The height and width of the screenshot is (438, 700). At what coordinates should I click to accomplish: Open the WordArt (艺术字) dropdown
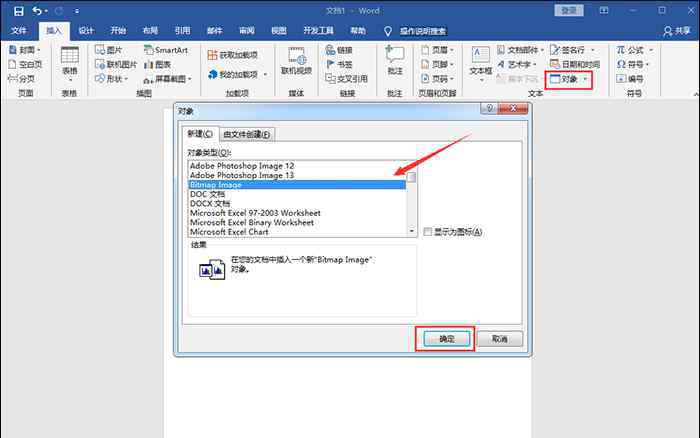(534, 65)
